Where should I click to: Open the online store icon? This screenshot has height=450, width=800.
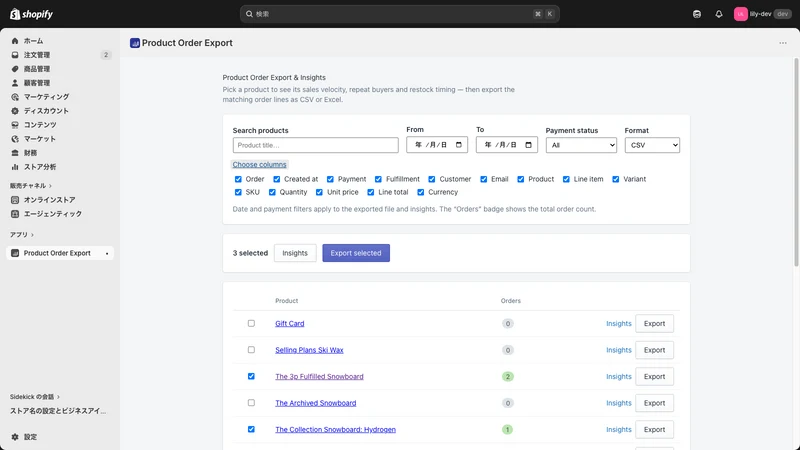pos(15,199)
